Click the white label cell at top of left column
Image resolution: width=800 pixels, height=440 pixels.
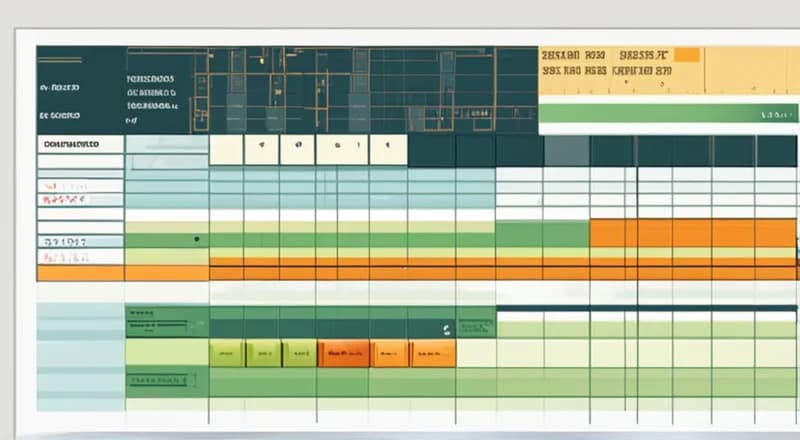point(80,144)
